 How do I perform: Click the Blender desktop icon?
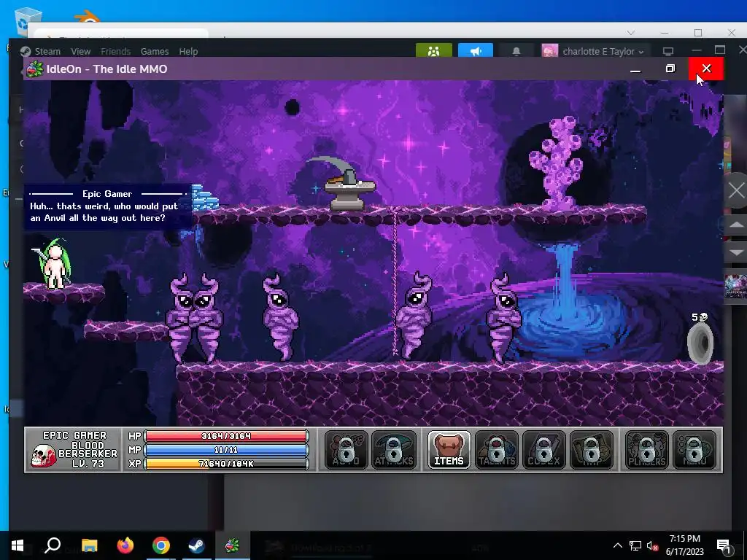[x=88, y=18]
